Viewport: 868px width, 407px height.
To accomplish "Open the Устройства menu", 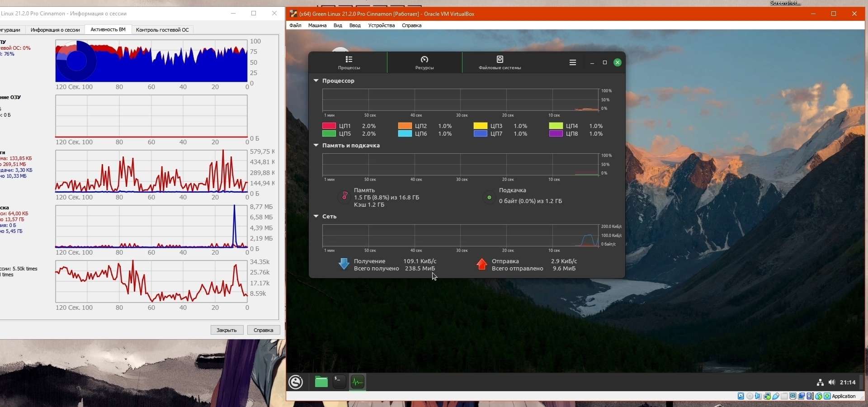I will tap(382, 25).
